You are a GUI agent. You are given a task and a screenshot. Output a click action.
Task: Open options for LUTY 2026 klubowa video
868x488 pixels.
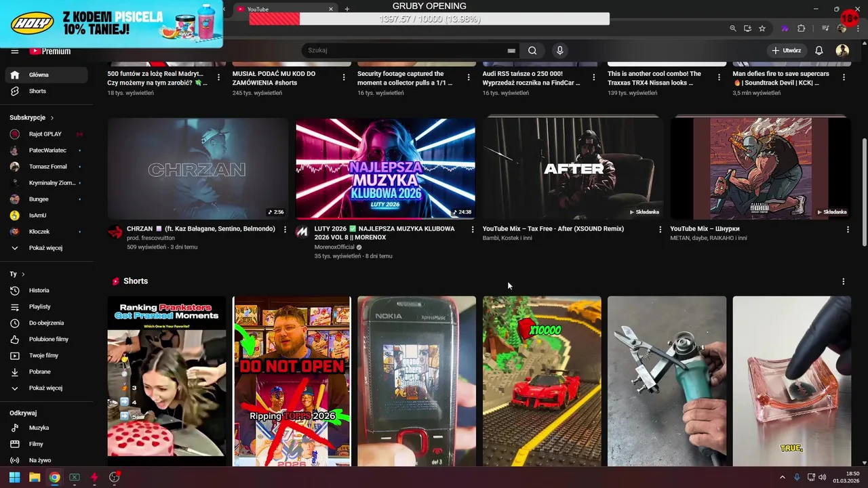click(x=473, y=230)
